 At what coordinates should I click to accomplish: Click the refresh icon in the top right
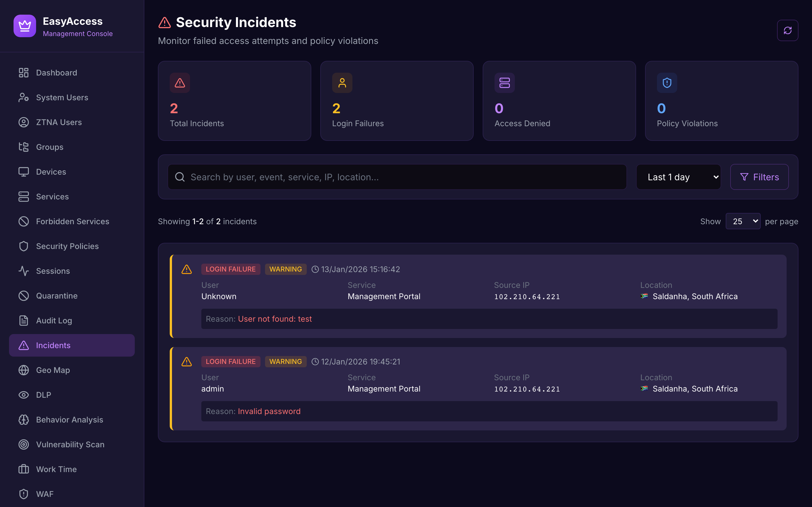pyautogui.click(x=787, y=30)
